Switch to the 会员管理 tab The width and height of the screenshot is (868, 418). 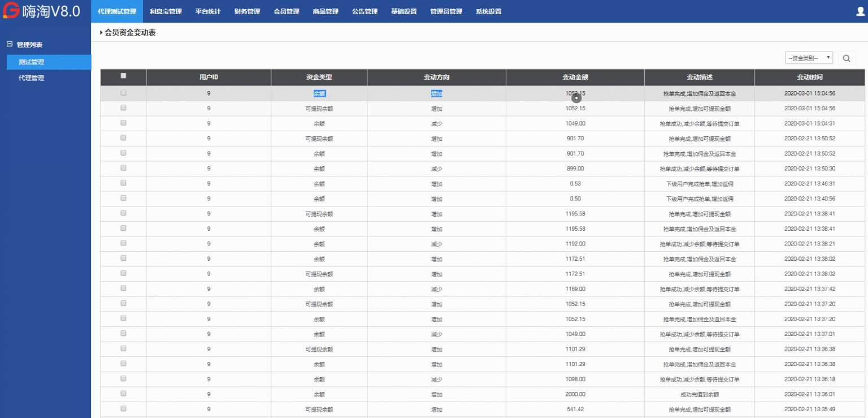tap(285, 11)
